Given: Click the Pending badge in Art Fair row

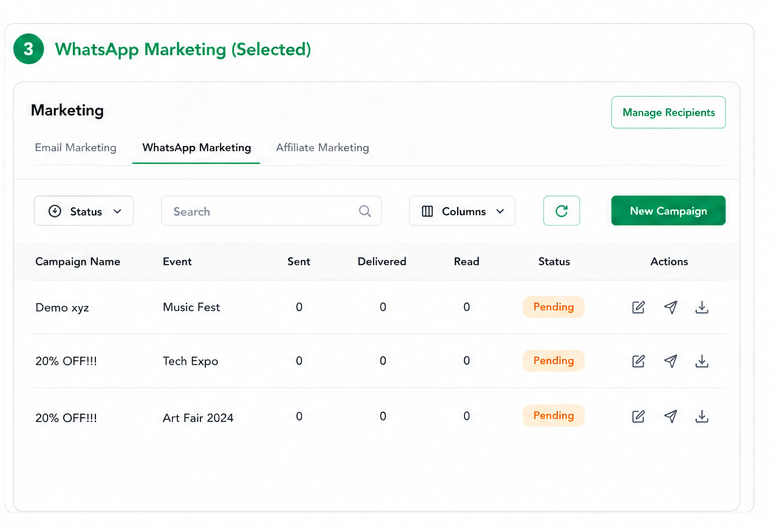Looking at the screenshot, I should [x=554, y=415].
